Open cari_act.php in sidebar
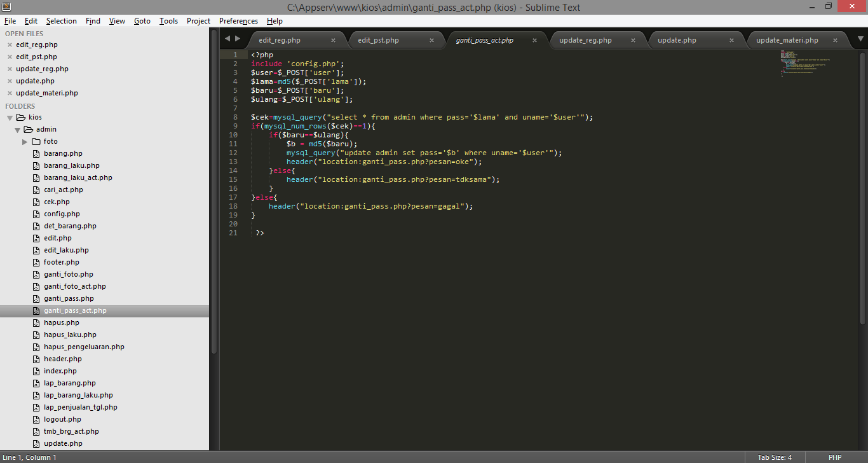 [x=64, y=190]
